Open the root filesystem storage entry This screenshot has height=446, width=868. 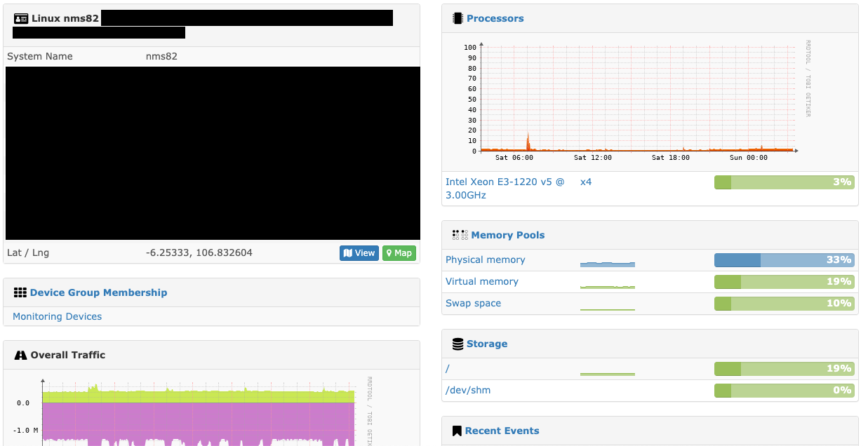tap(446, 368)
